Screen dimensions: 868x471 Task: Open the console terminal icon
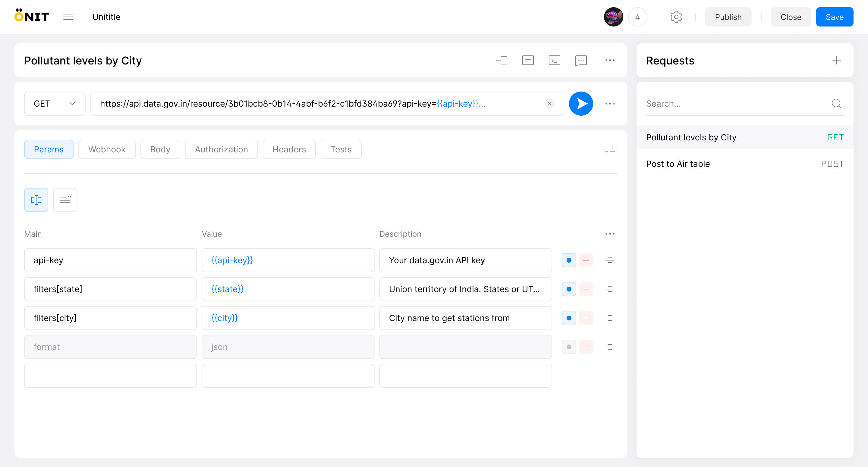(x=554, y=61)
